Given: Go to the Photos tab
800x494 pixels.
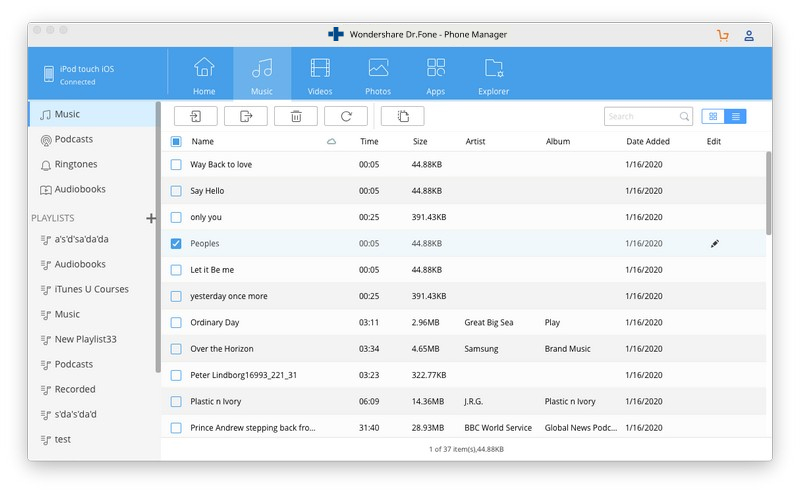Looking at the screenshot, I should pos(378,75).
